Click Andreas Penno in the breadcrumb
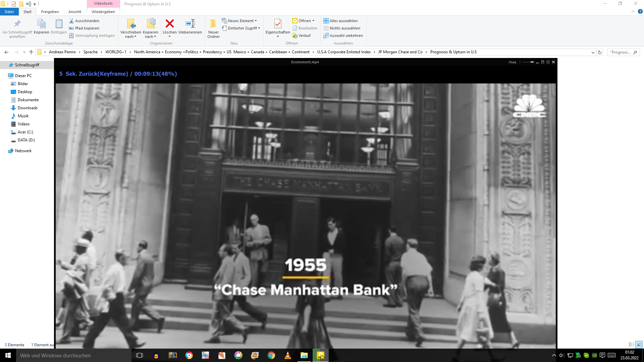This screenshot has height=362, width=644. click(62, 52)
